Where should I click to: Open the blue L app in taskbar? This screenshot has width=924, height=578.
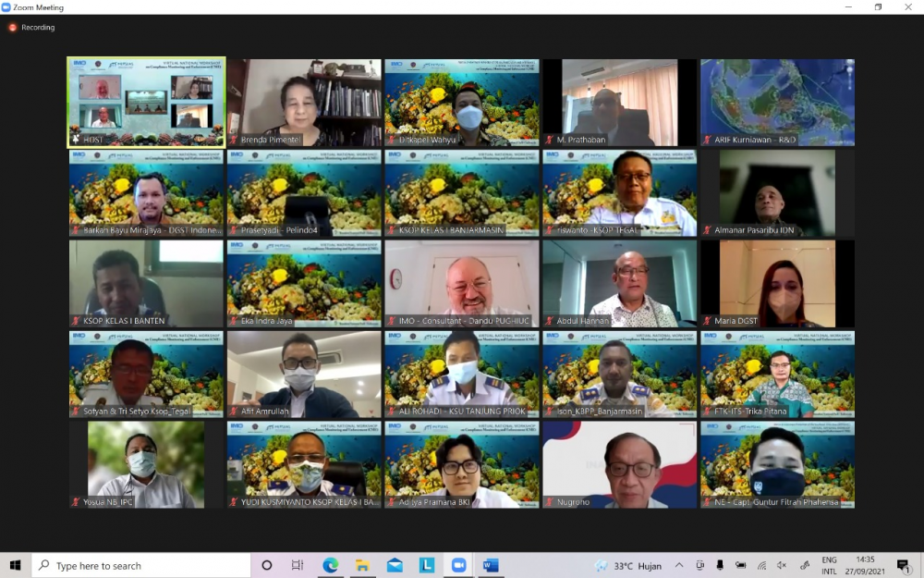pos(427,565)
